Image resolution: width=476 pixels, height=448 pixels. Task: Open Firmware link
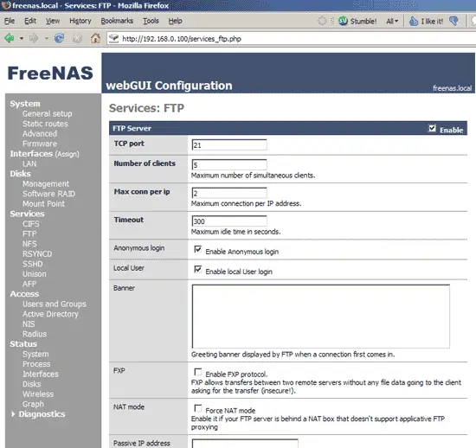(40, 144)
